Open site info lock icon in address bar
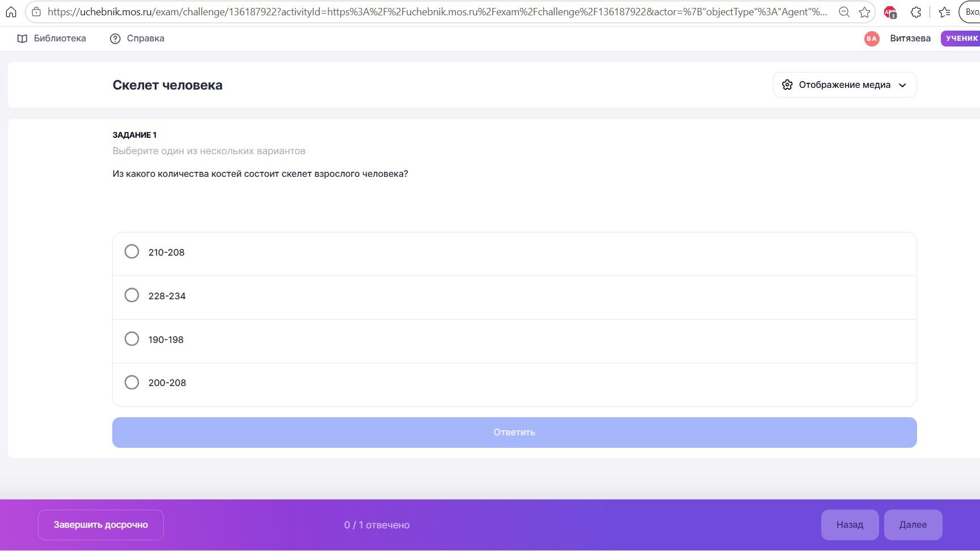The image size is (980, 551). 36,12
